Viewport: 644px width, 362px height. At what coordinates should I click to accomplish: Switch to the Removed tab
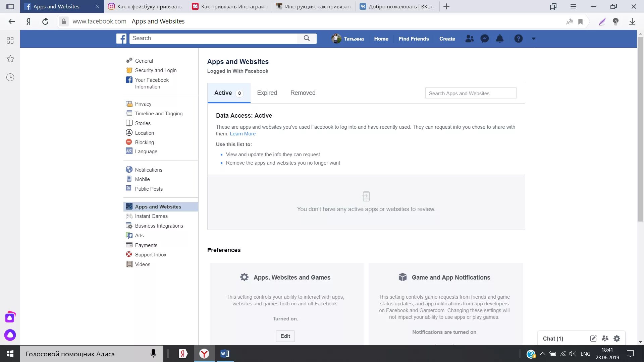[x=303, y=93]
